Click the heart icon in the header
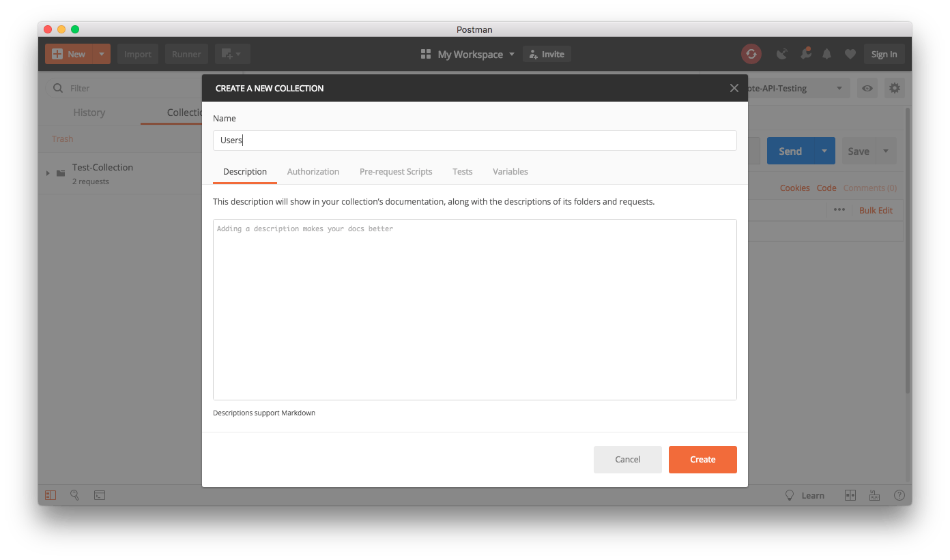 pos(850,53)
